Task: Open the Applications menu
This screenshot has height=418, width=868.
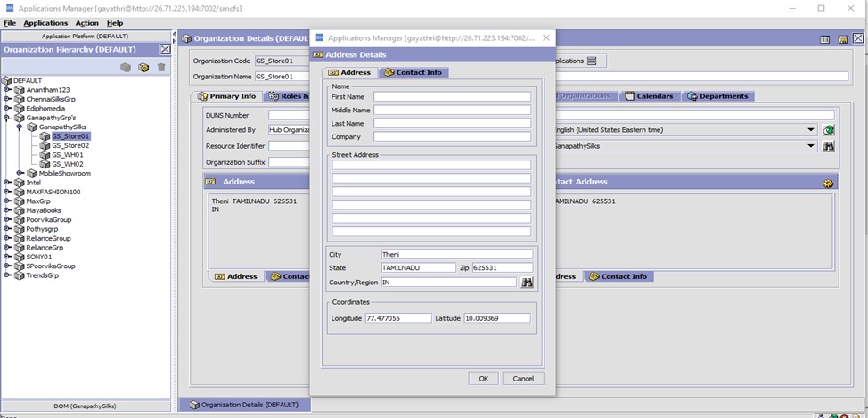Action: click(x=45, y=23)
